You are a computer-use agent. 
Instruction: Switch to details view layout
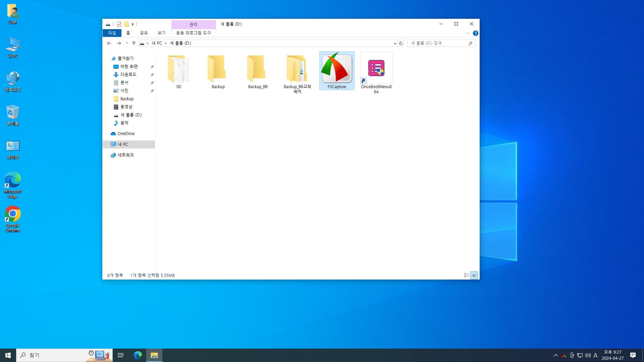point(467,275)
